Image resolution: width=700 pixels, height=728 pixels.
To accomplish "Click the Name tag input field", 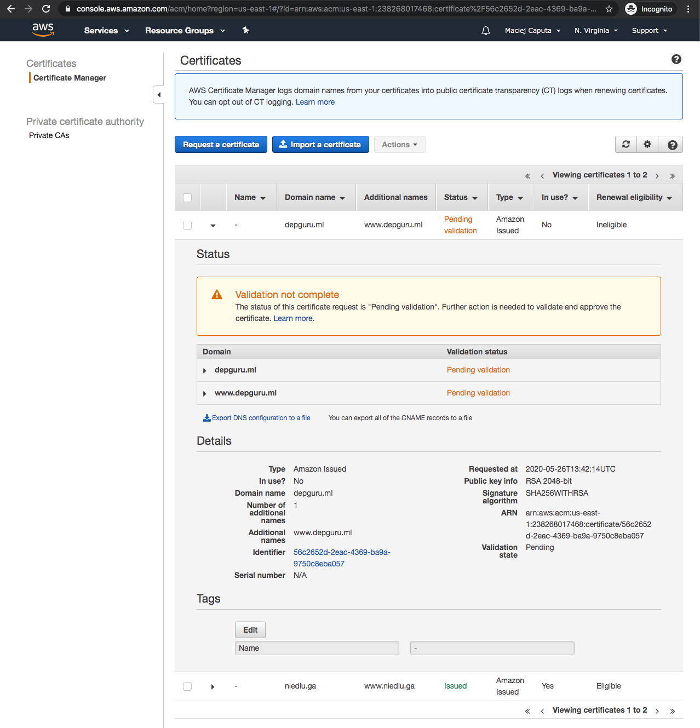I will point(317,648).
